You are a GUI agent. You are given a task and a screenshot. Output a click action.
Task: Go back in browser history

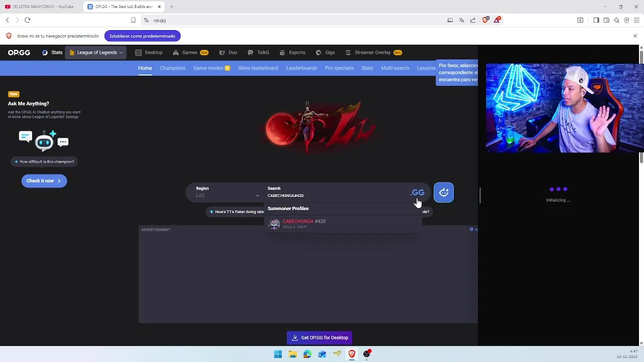8,20
